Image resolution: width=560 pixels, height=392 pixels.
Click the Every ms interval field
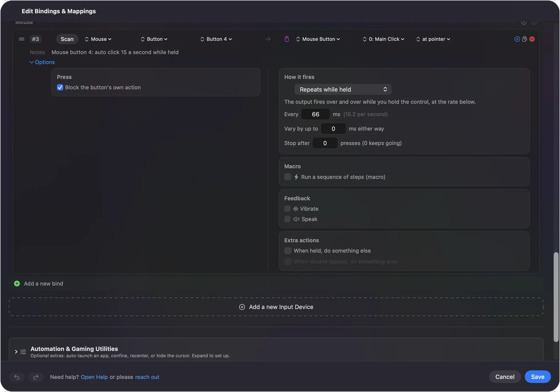[x=316, y=114]
